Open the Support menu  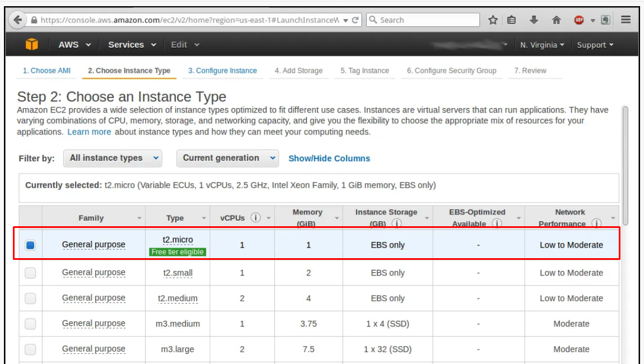[595, 45]
